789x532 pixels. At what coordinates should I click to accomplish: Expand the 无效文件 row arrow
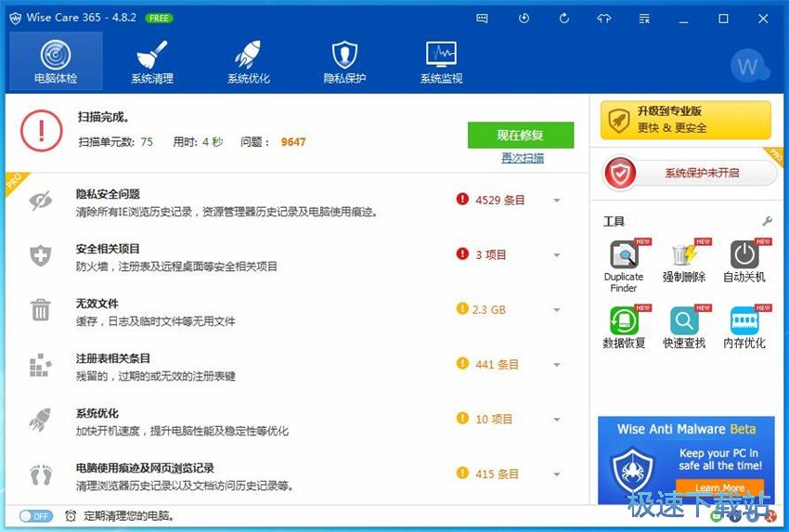(x=557, y=310)
